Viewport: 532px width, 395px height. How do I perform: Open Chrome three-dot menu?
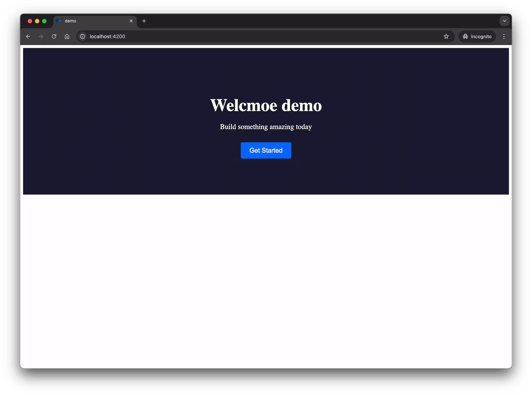[504, 36]
